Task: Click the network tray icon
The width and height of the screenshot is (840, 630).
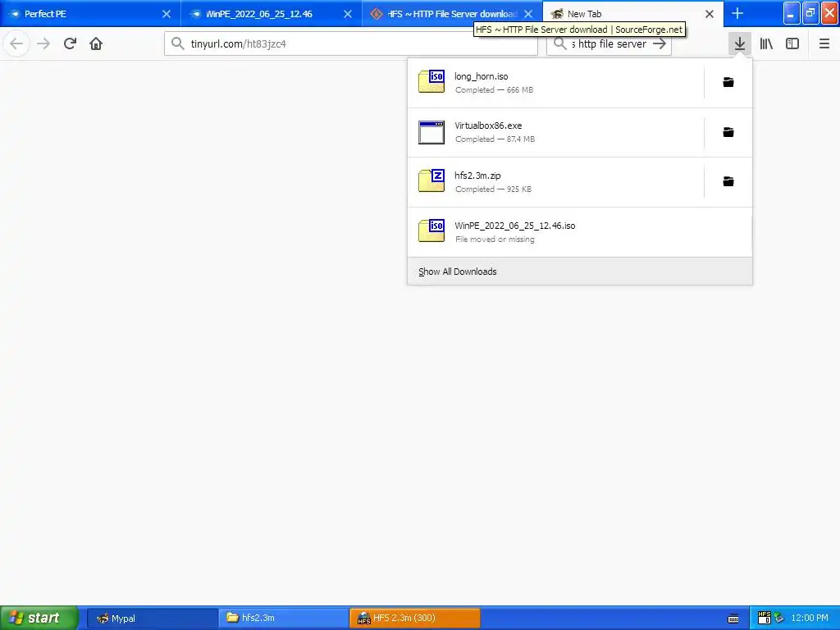Action: 779,619
